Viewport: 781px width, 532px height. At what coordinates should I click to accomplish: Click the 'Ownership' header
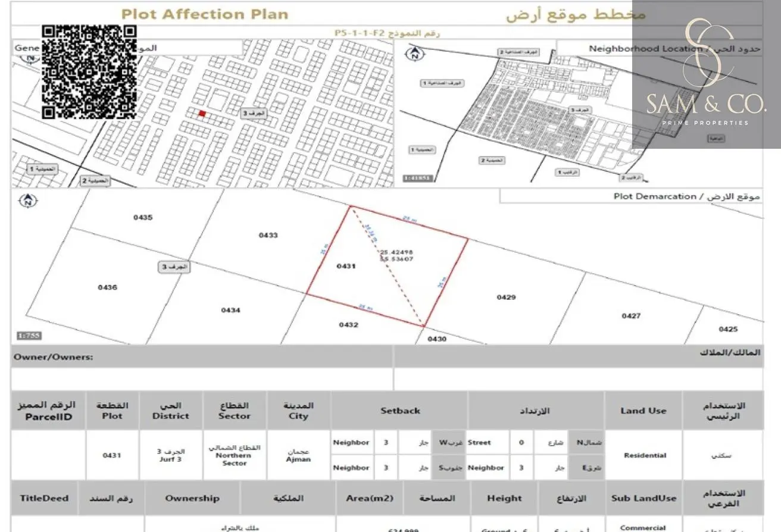[x=192, y=499]
